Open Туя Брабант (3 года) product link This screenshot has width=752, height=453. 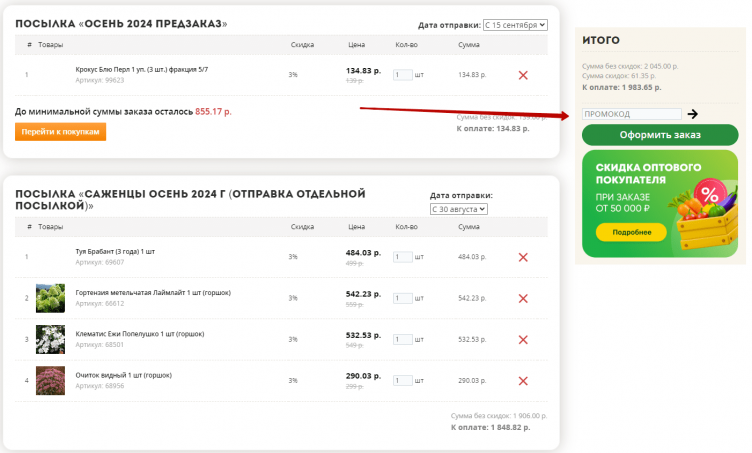point(115,251)
